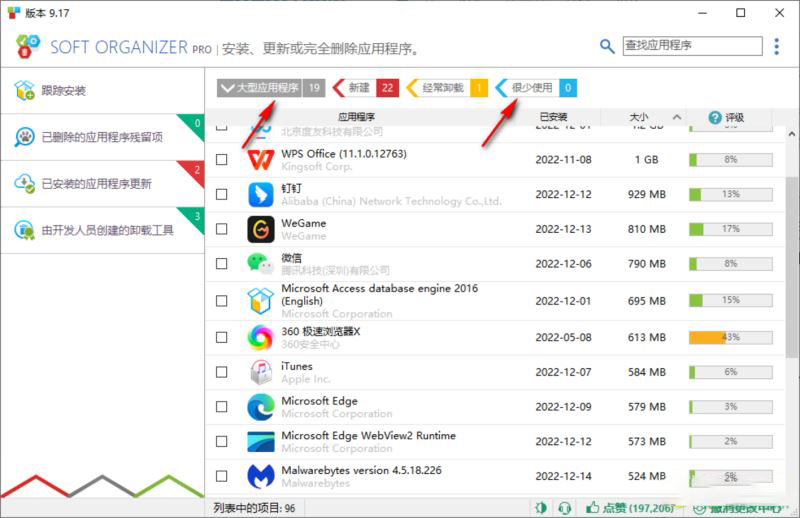Focus the 查找应用程序 search field
800x518 pixels.
692,46
